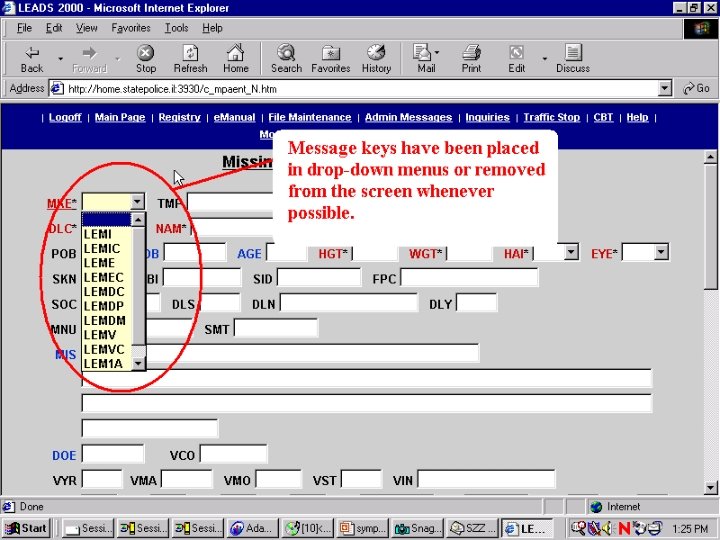Open the EYE color dropdown

click(661, 252)
